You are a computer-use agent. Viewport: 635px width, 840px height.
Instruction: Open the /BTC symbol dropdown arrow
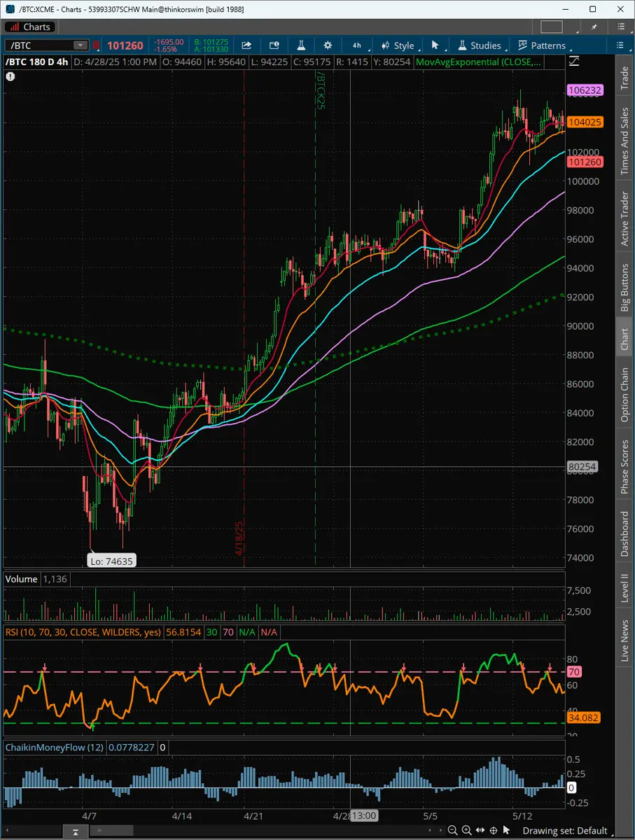(x=81, y=45)
